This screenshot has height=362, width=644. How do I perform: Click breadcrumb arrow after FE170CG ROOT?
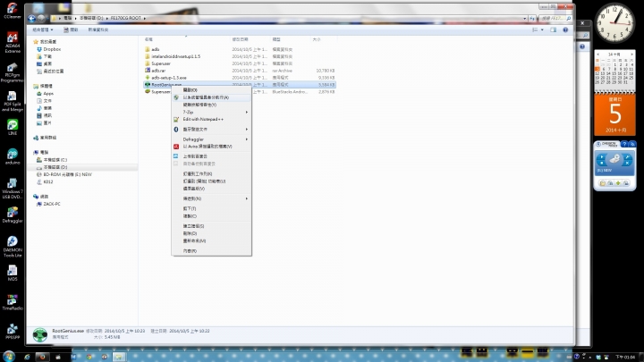coord(145,18)
